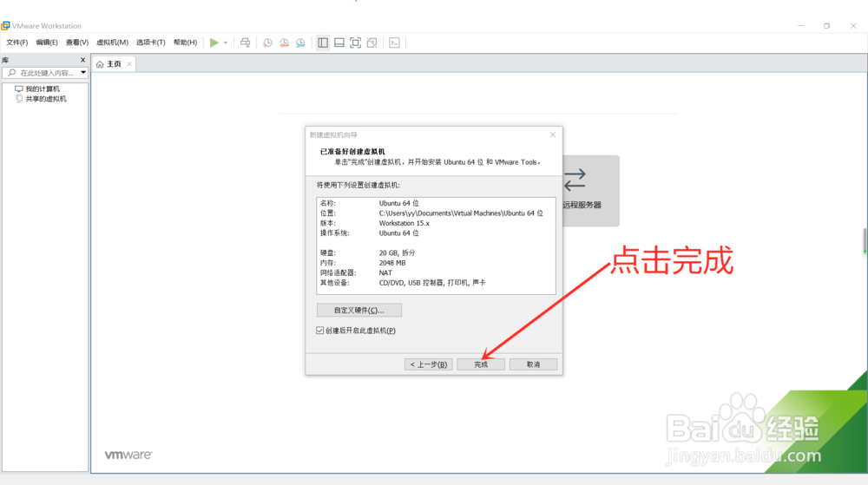
Task: Click the 上一步(B) back button
Action: tap(429, 364)
